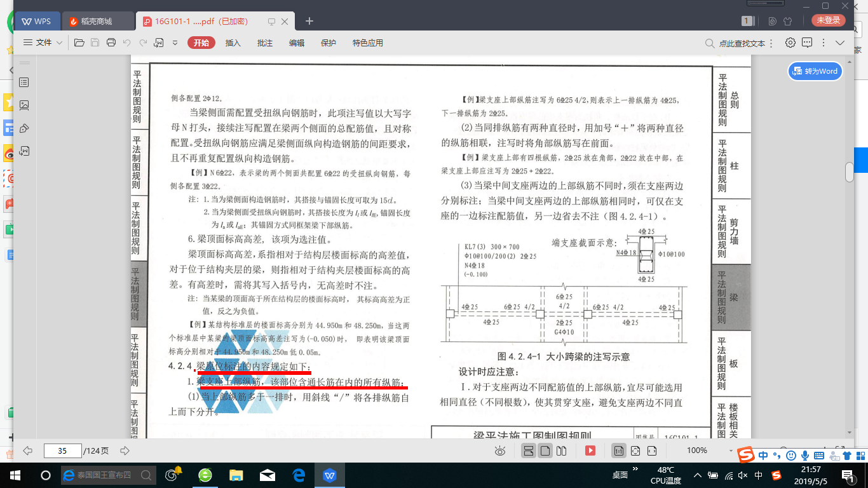The width and height of the screenshot is (868, 488).
Task: Click the screen icon on pdf tab
Action: click(271, 21)
